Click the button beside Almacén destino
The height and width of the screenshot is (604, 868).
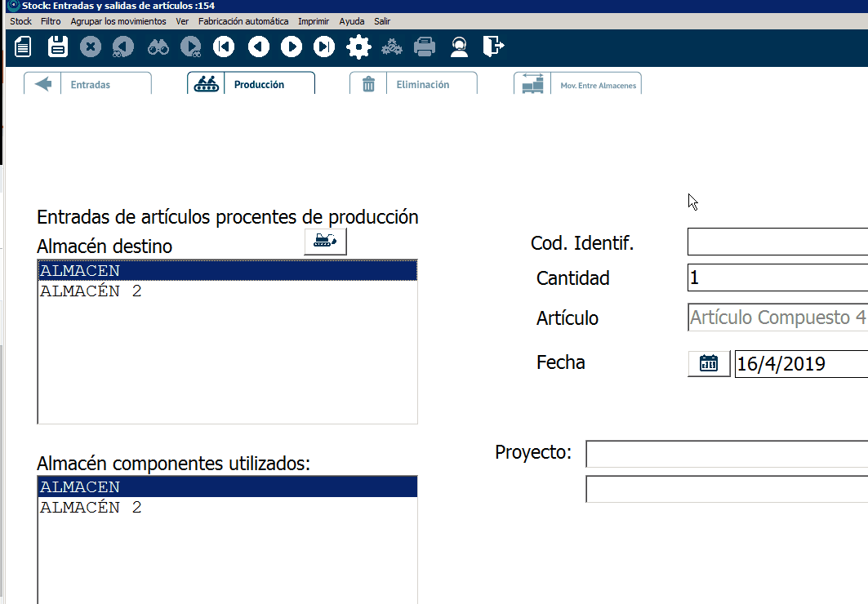[x=325, y=242]
